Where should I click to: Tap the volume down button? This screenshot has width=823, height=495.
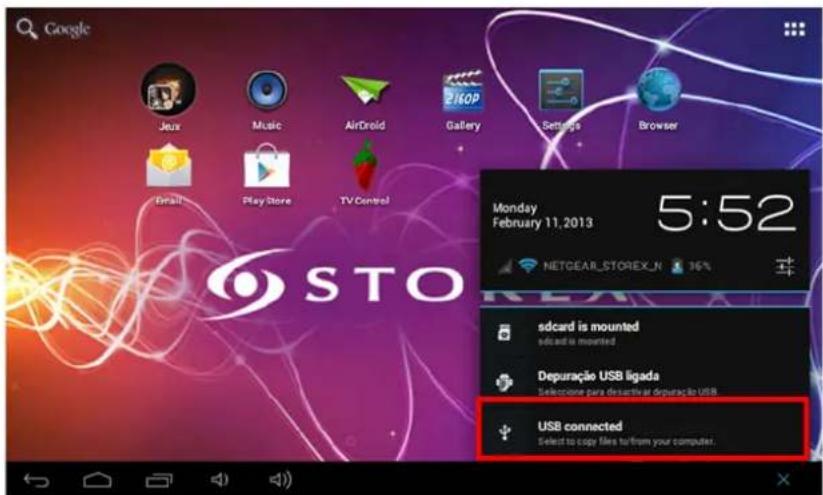pyautogui.click(x=219, y=479)
